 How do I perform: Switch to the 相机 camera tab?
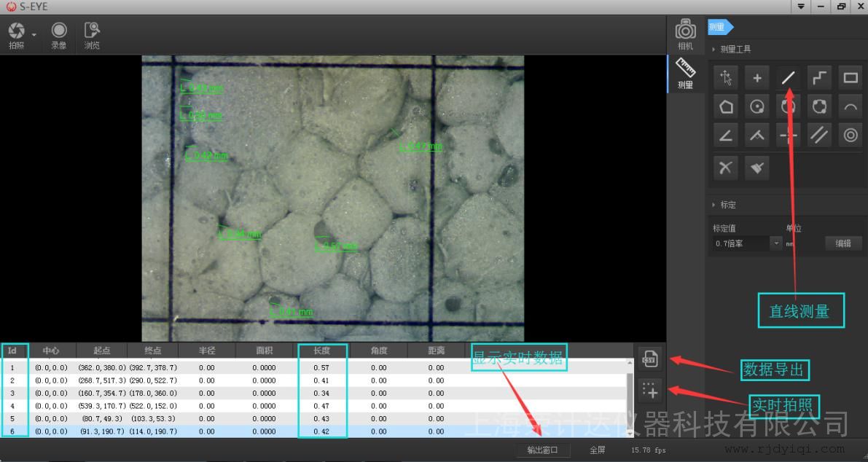(x=685, y=34)
